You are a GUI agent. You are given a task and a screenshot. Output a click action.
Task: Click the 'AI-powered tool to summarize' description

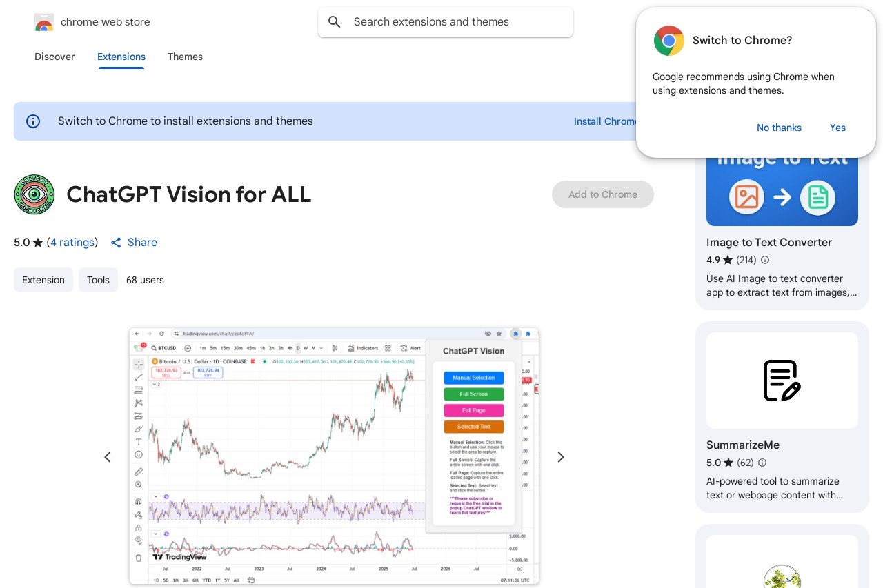click(774, 488)
